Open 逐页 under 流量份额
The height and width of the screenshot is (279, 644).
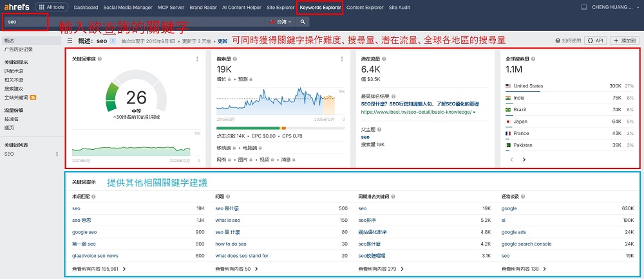pyautogui.click(x=9, y=127)
